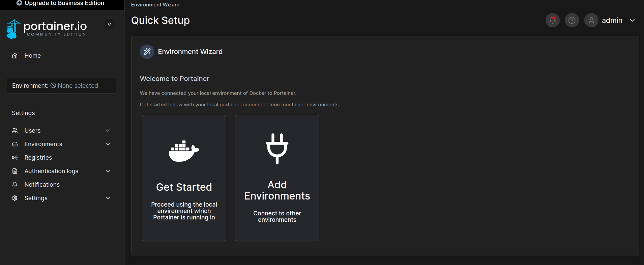Expand the Environments submenu chevron
This screenshot has width=644, height=265.
point(108,144)
